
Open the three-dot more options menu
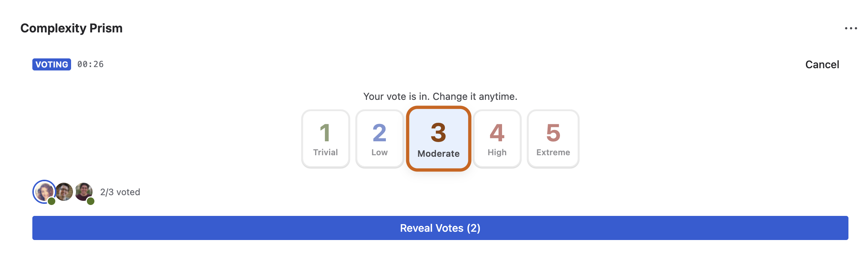[851, 28]
